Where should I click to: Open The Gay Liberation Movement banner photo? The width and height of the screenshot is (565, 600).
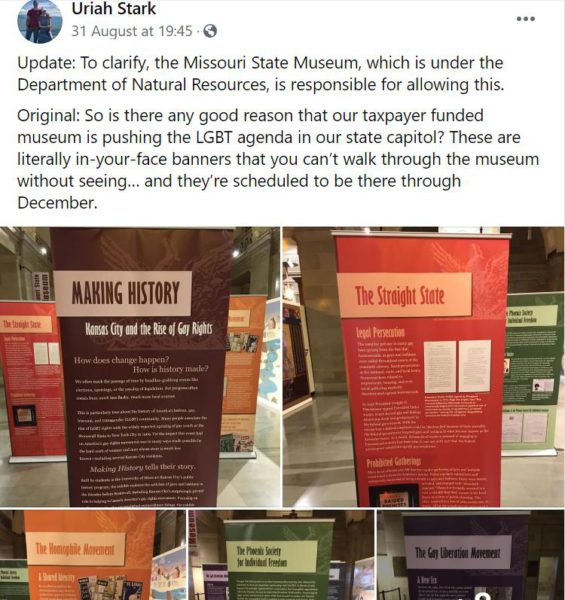471,555
